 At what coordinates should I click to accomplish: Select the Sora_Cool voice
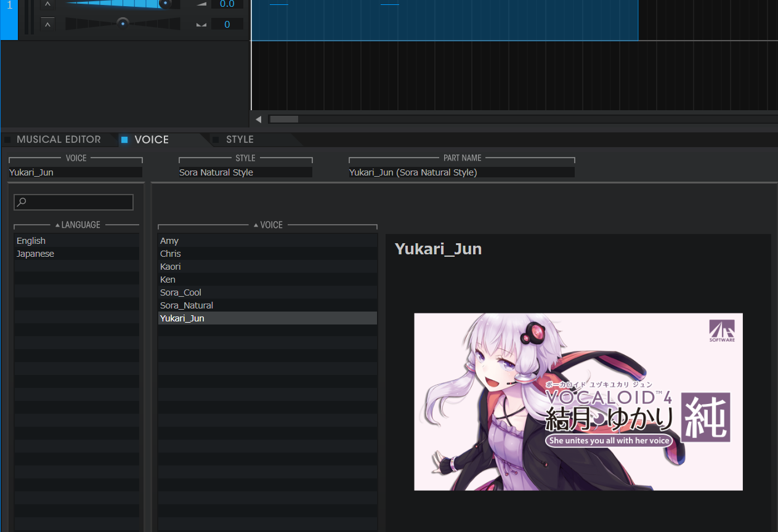(267, 292)
